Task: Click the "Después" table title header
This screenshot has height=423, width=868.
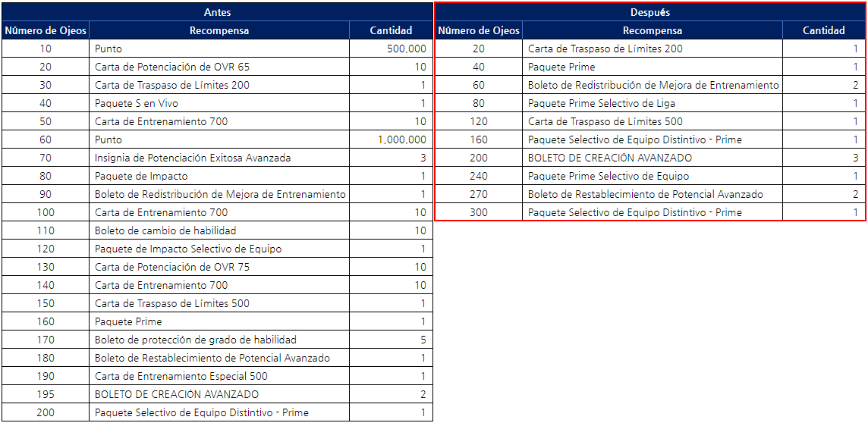Action: (x=650, y=12)
